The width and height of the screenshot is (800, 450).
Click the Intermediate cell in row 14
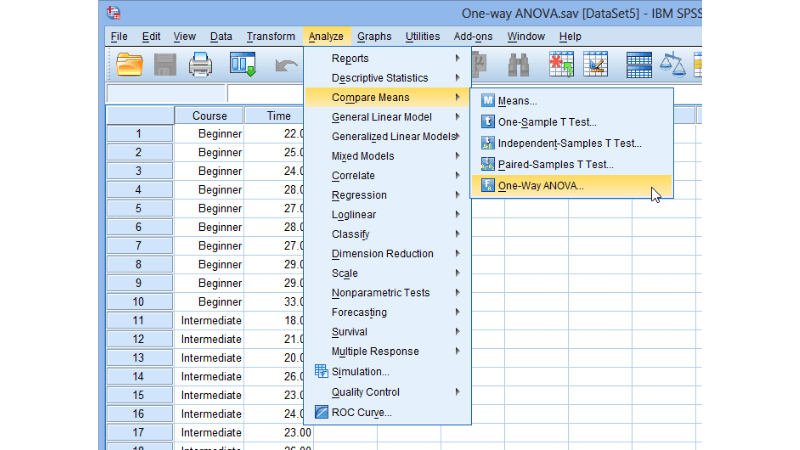(209, 377)
